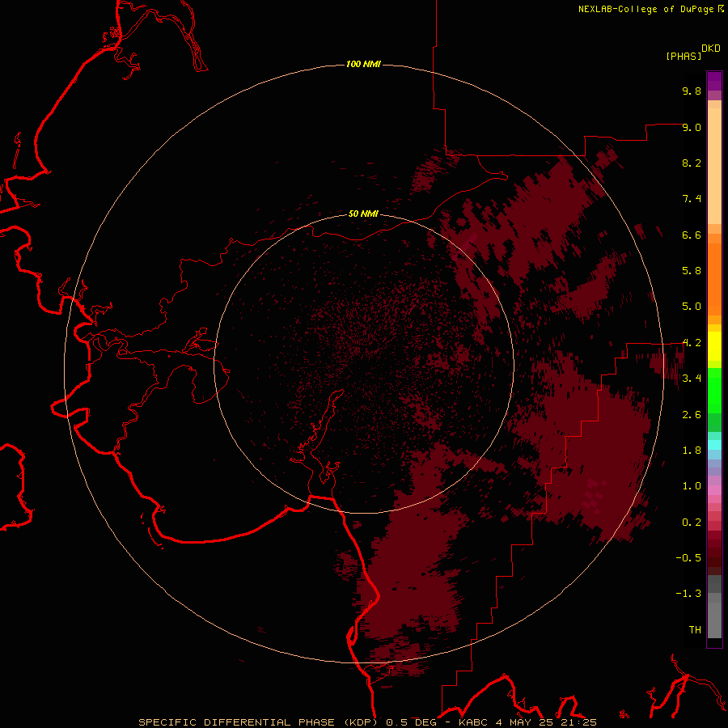
Task: Click the purple swatch atop the color bar
Action: coord(714,81)
